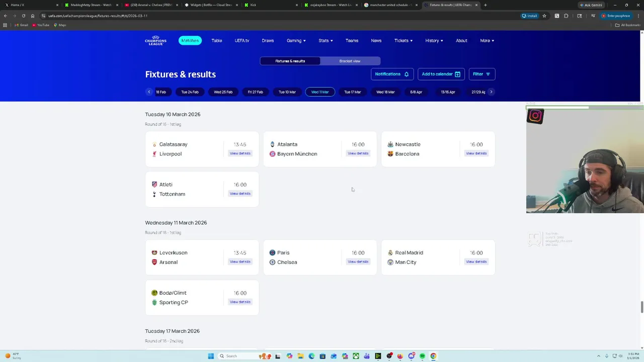Click the UEFA Champions League logo
The image size is (644, 362).
coord(155,41)
